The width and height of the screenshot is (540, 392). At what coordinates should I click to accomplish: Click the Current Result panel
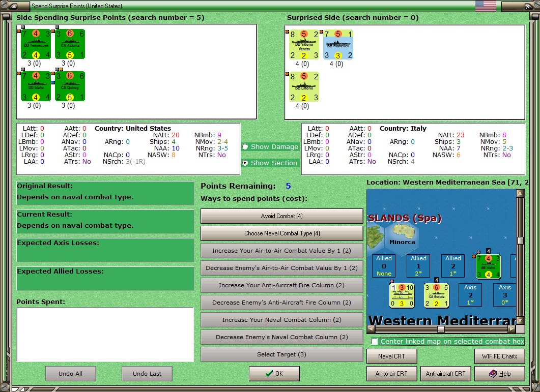point(105,222)
